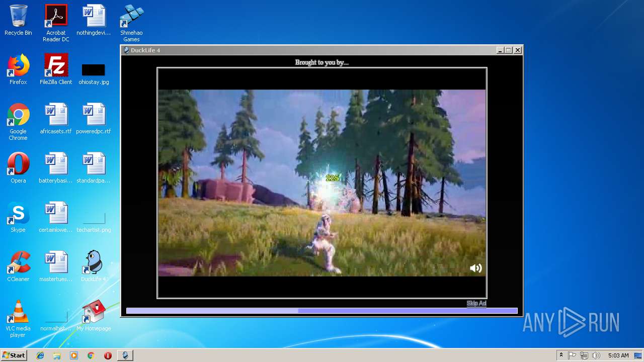Open Action Center flag icon
Viewport: 644px width, 362px height.
tap(572, 355)
